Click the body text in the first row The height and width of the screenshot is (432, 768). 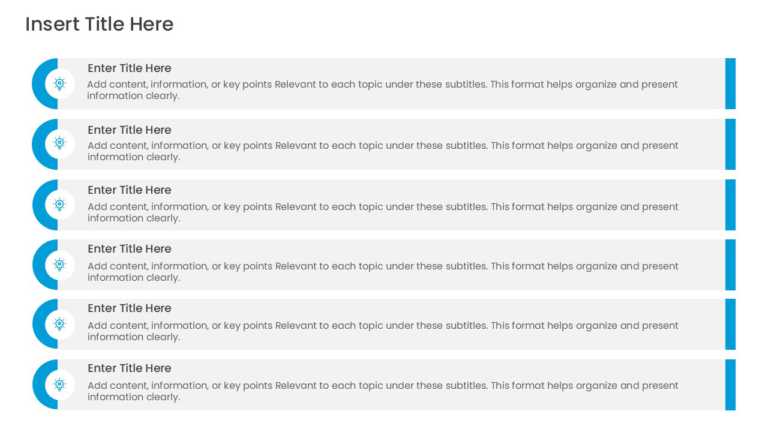click(x=383, y=90)
